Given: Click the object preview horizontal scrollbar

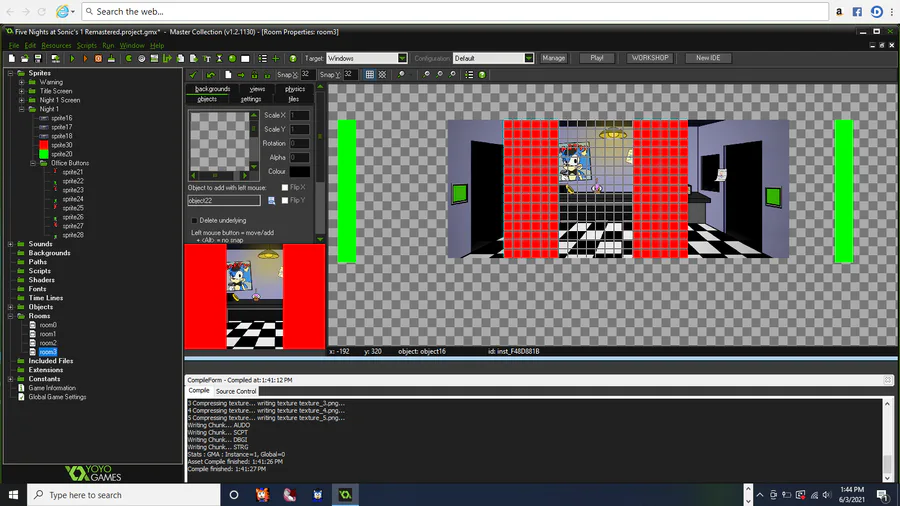Looking at the screenshot, I should point(219,176).
